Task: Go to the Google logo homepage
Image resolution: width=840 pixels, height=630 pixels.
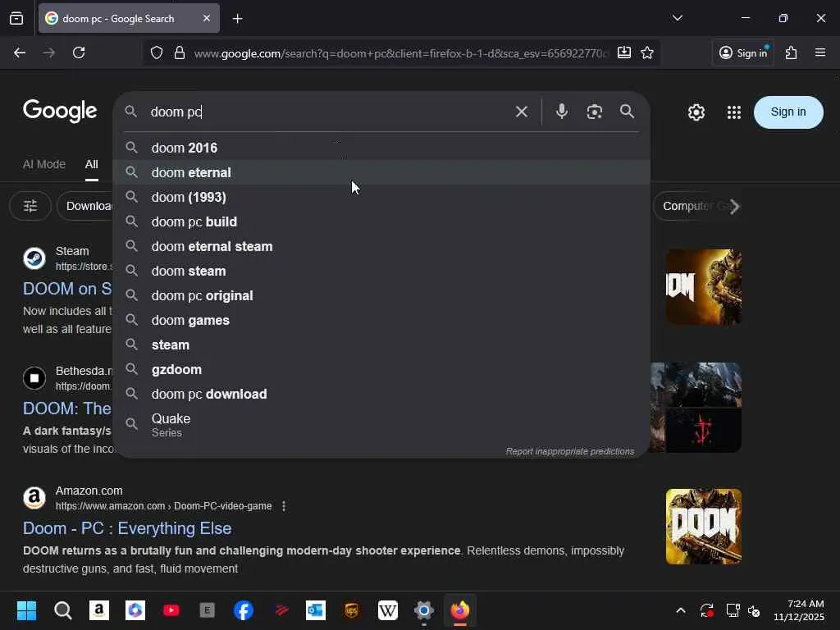Action: click(60, 111)
